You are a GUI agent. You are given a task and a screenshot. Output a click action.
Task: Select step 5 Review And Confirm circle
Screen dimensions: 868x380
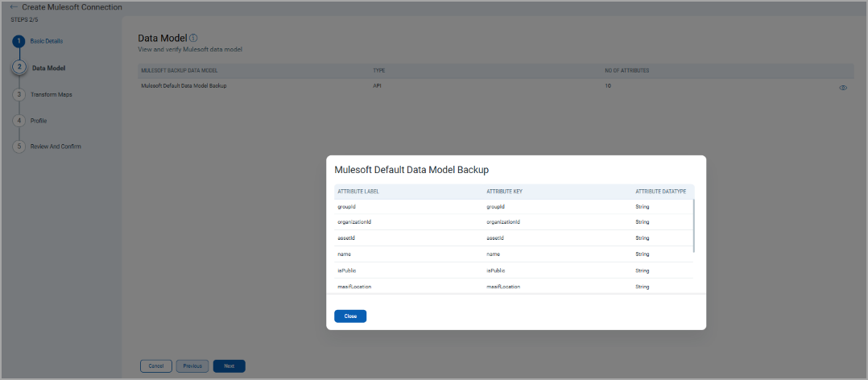click(x=19, y=147)
